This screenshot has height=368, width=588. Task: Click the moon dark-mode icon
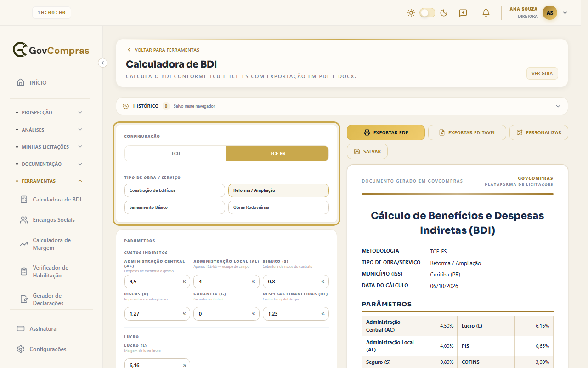[x=444, y=13]
